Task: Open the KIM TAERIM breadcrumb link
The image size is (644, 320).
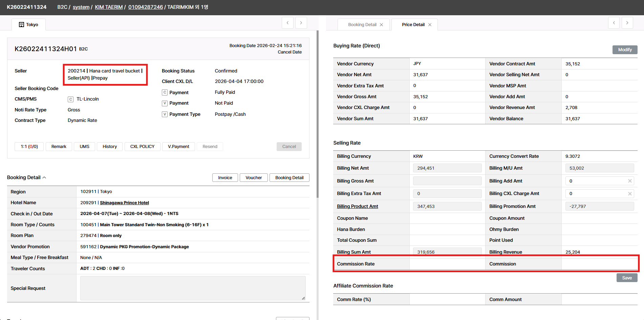Action: (x=109, y=7)
